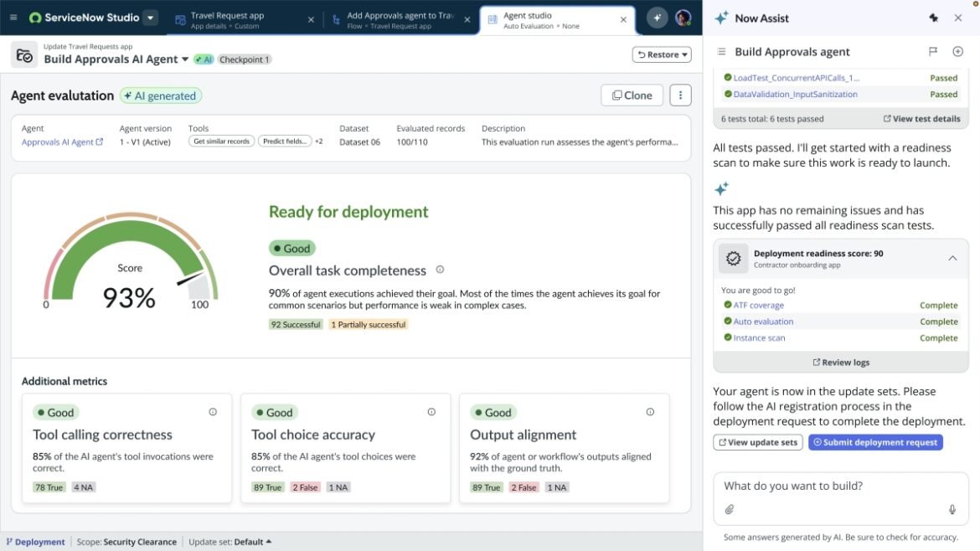
Task: Switch to the Travel Request app tab
Action: click(x=228, y=18)
